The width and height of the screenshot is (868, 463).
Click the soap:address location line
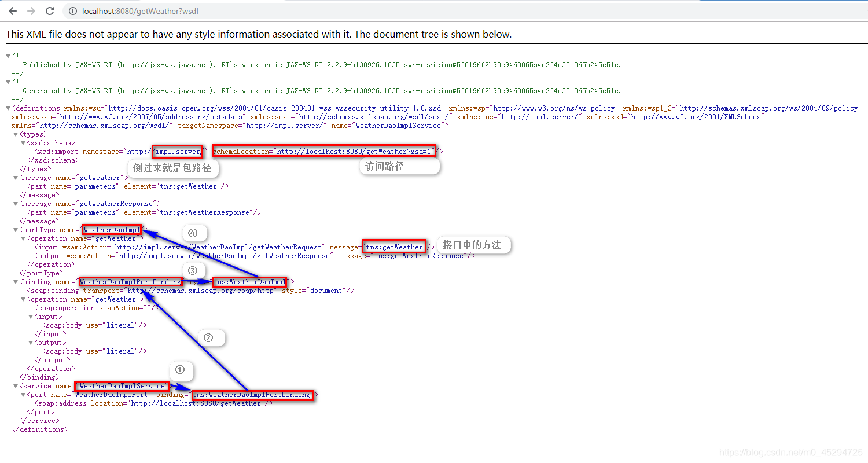153,403
